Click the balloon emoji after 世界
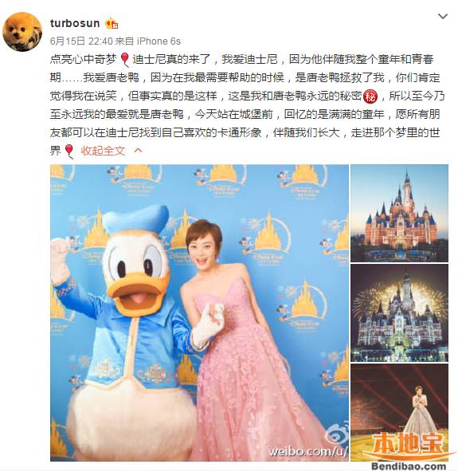458x476 pixels. (69, 151)
